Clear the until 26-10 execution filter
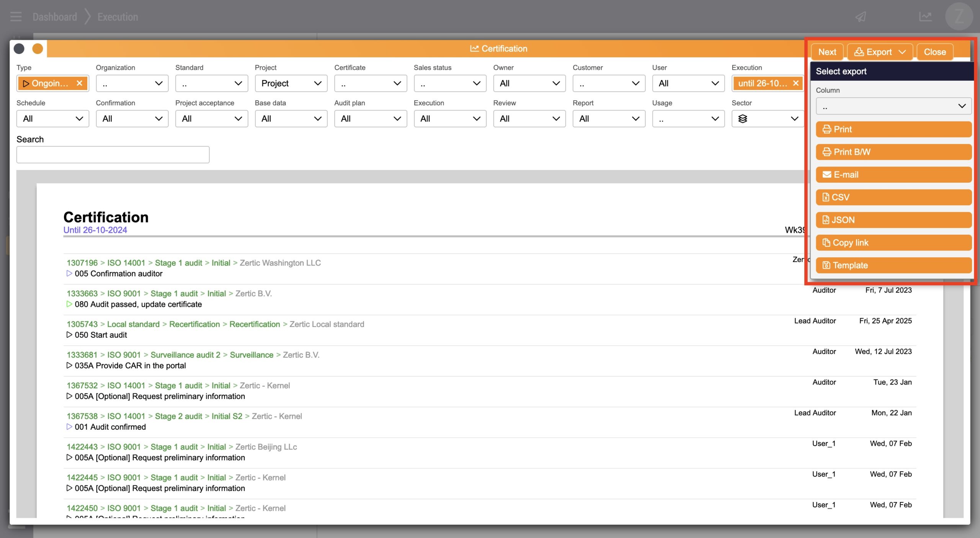This screenshot has height=538, width=980. click(x=795, y=83)
